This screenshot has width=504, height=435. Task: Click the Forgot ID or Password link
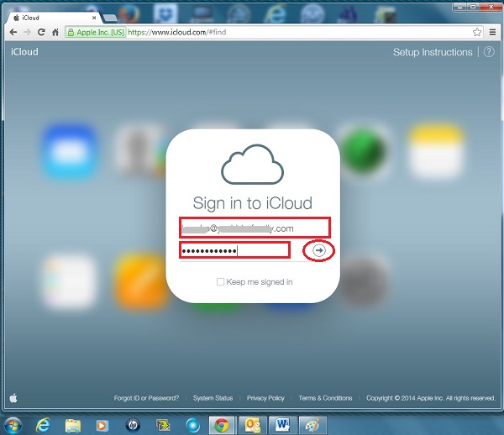pyautogui.click(x=146, y=398)
